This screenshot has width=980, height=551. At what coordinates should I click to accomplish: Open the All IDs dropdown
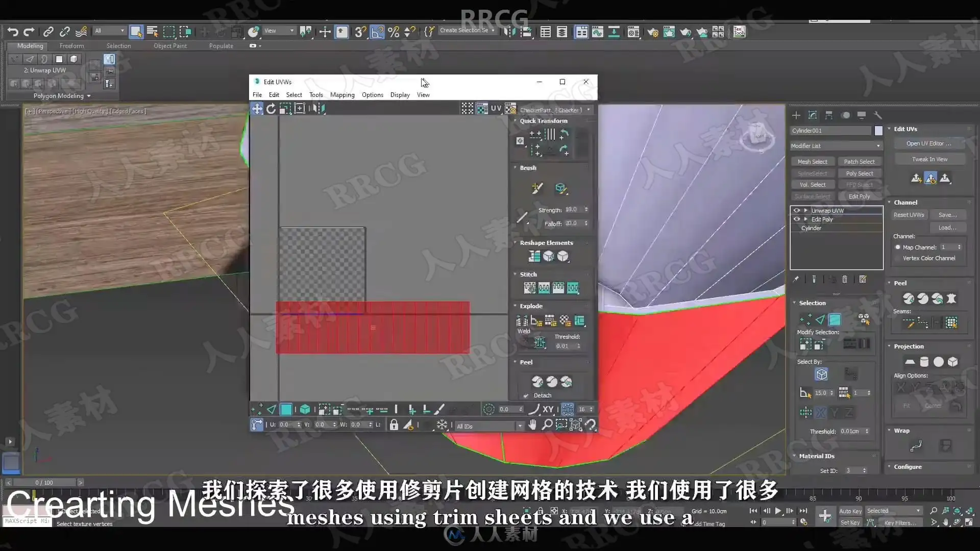[x=489, y=426]
